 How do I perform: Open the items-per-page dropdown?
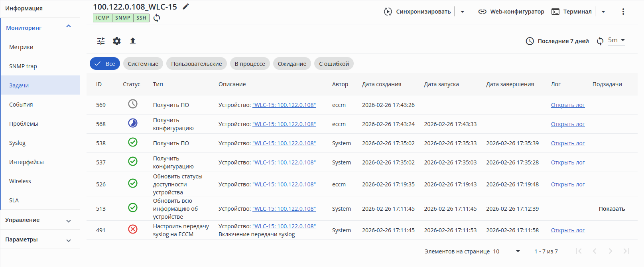pyautogui.click(x=506, y=251)
